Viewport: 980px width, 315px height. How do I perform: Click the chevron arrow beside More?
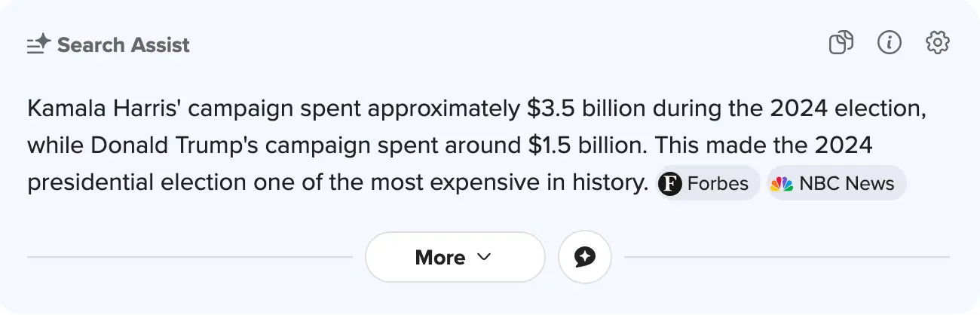[x=484, y=257]
